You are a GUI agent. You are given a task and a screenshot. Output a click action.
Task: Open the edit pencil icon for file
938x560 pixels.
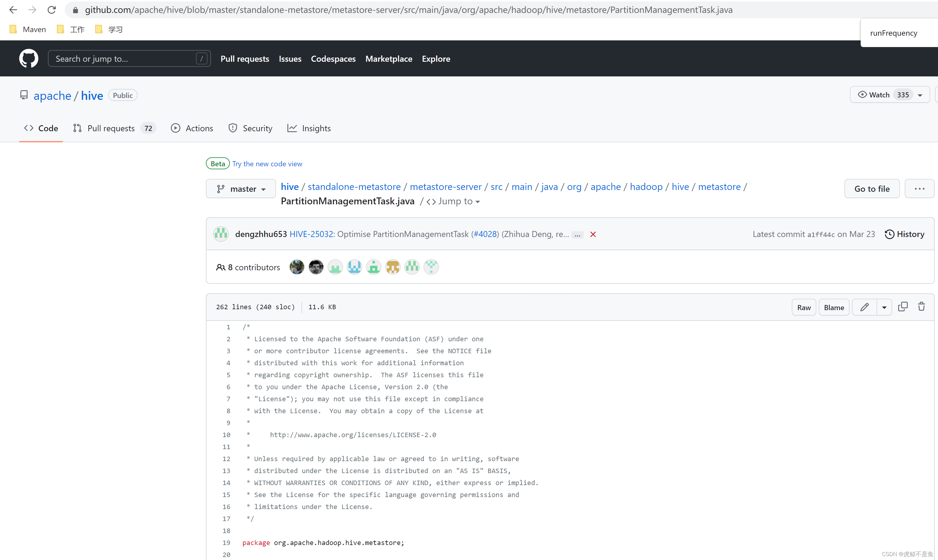(864, 307)
